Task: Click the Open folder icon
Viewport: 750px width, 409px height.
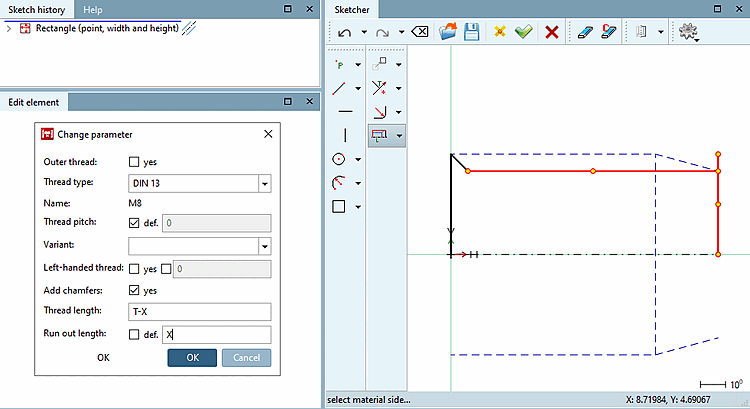Action: (x=447, y=32)
